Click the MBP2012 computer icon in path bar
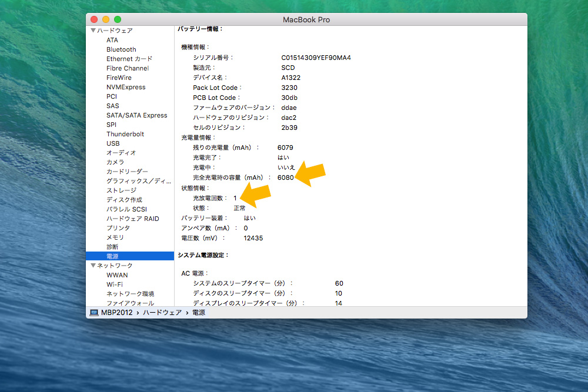588x392 pixels. coord(93,313)
